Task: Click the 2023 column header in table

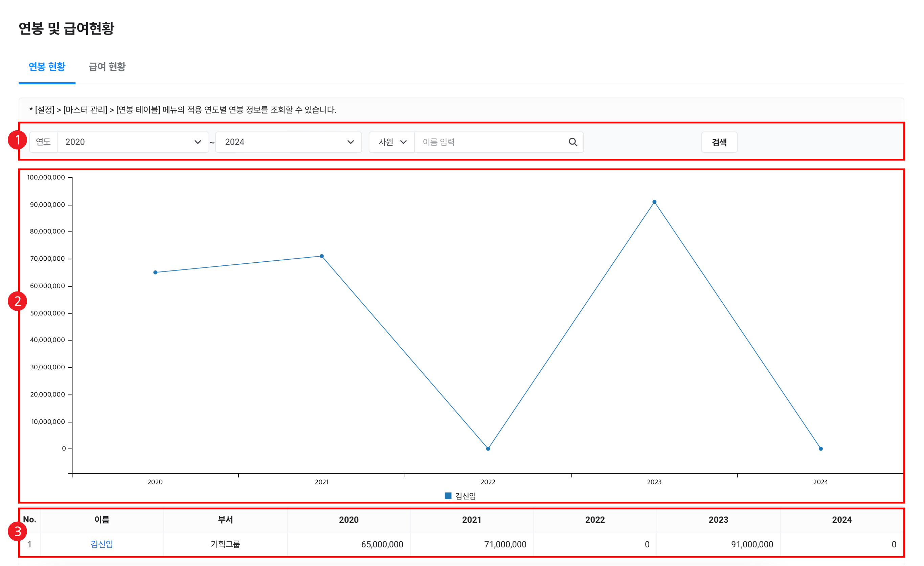Action: [718, 520]
